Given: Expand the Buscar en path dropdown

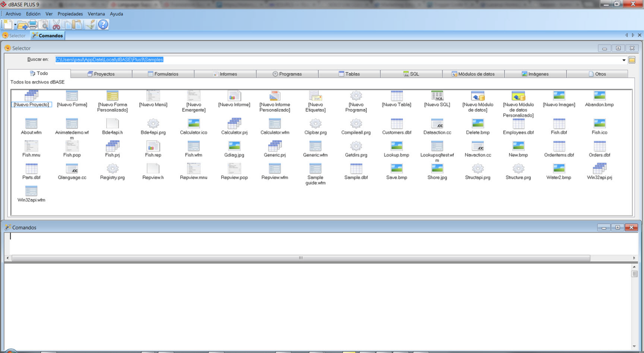Looking at the screenshot, I should [x=624, y=60].
